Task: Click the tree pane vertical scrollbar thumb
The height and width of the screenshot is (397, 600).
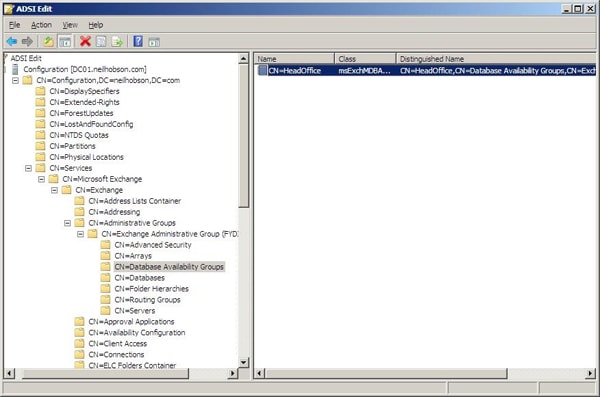Action: tap(243, 136)
